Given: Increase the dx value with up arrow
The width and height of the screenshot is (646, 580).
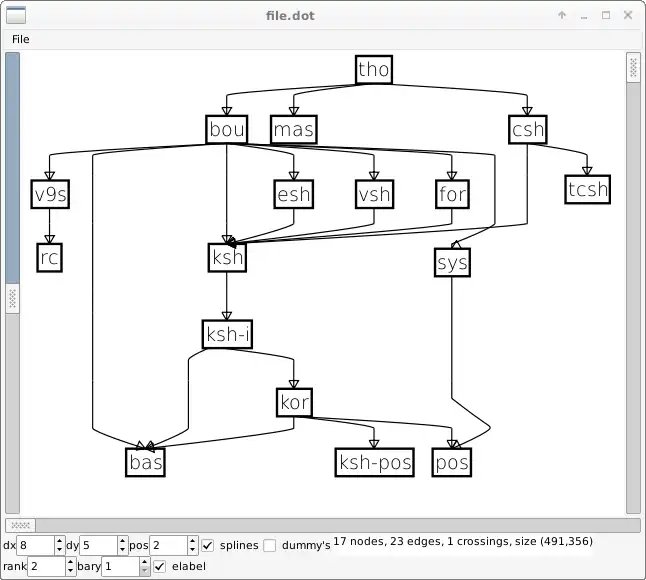Looking at the screenshot, I should click(60, 540).
